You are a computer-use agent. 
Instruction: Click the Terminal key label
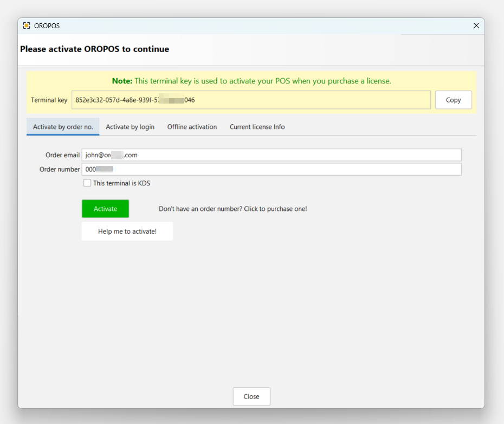[x=49, y=100]
